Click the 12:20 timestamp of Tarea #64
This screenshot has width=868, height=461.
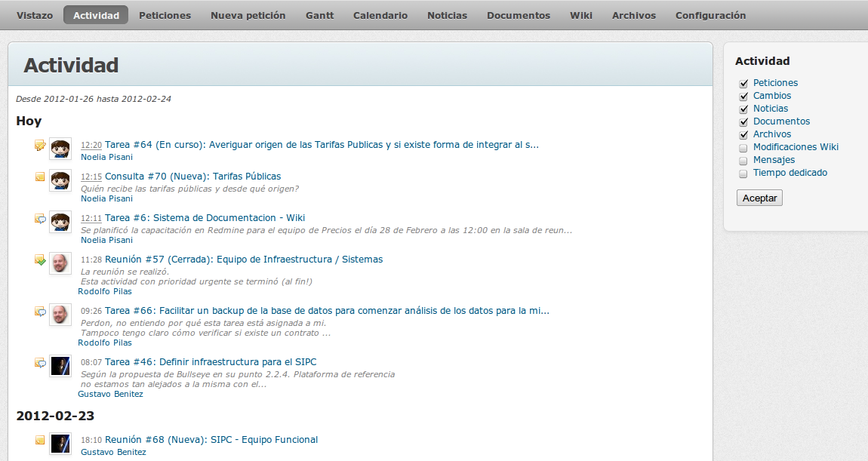tap(91, 146)
